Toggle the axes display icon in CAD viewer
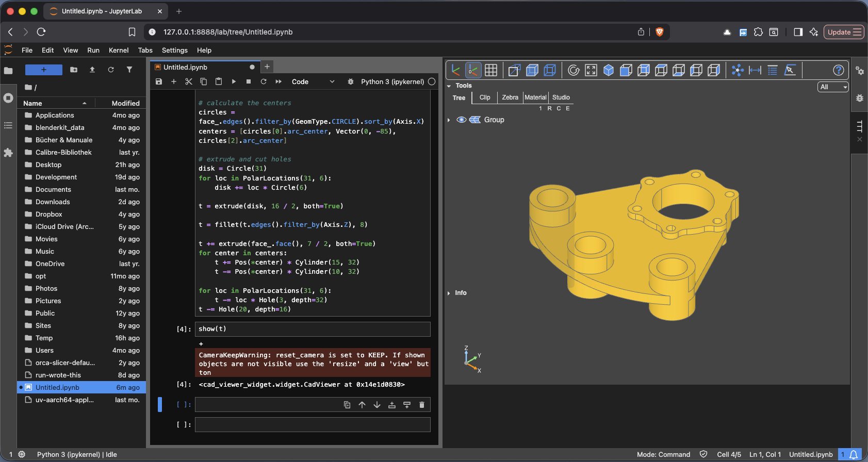 click(x=456, y=70)
